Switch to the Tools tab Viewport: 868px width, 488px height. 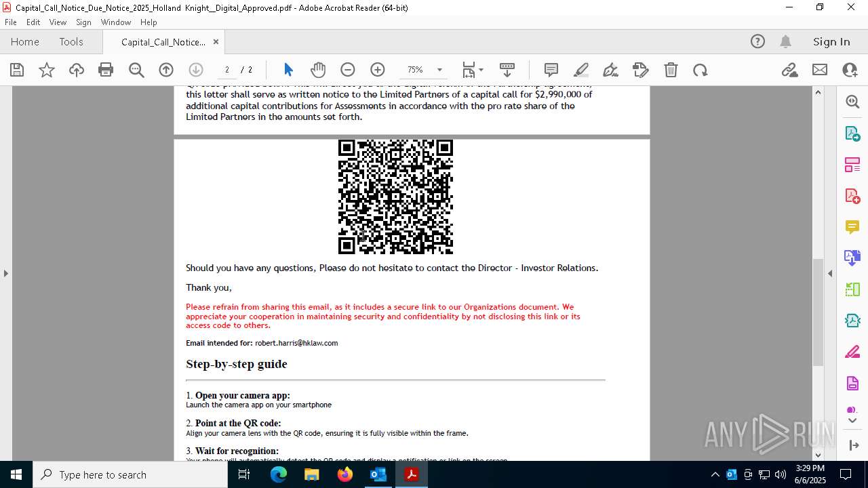[x=71, y=41]
